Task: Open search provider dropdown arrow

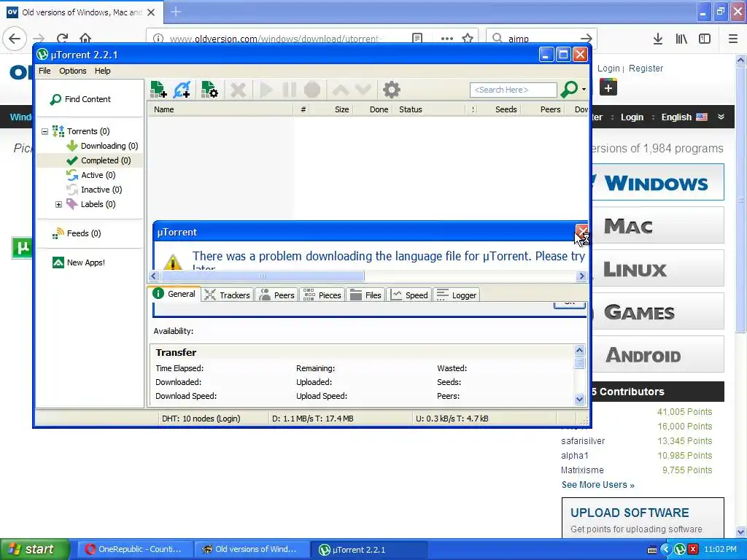Action: [584, 90]
